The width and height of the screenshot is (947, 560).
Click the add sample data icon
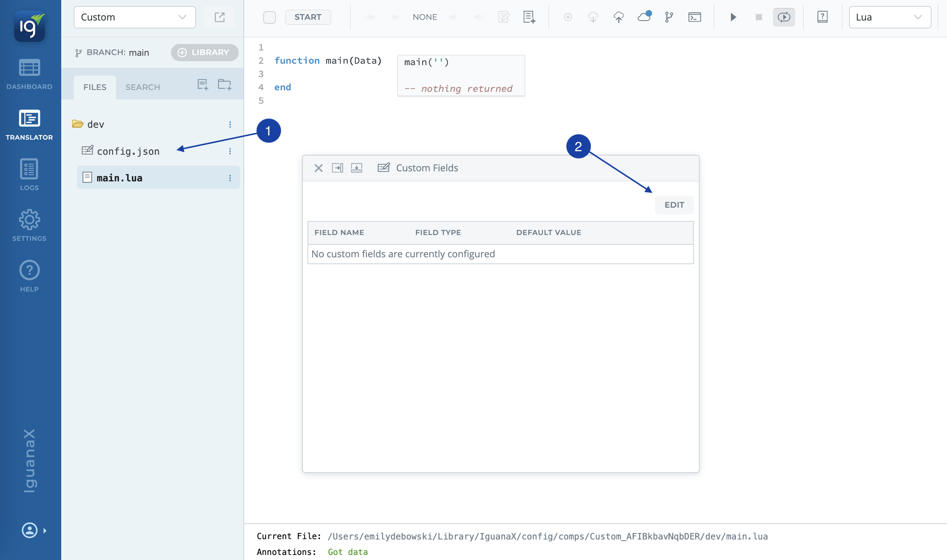pos(529,17)
